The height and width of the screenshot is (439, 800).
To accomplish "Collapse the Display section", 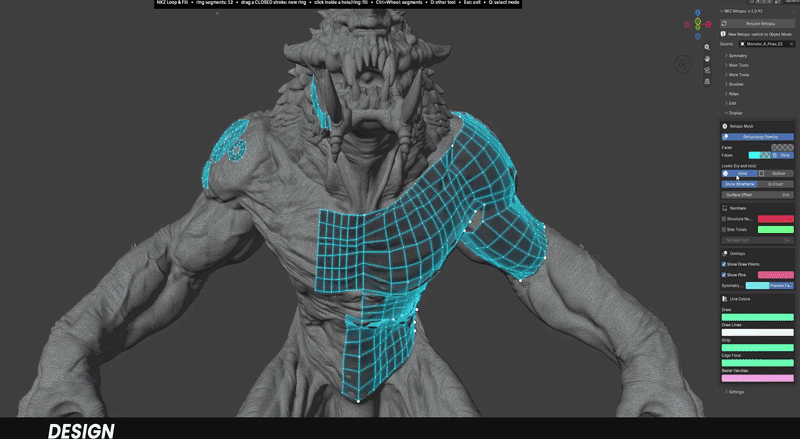I will coord(734,113).
